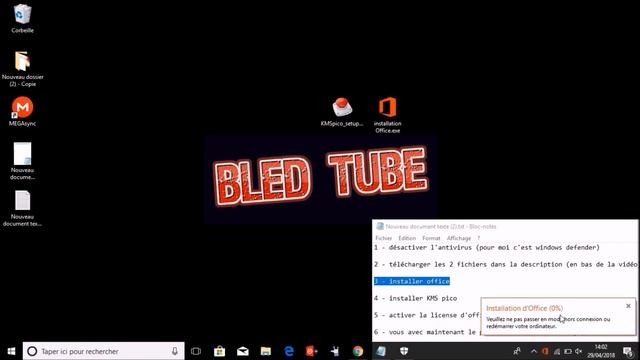Open the network status tray icon
This screenshot has height=360, width=640.
pyautogui.click(x=557, y=351)
